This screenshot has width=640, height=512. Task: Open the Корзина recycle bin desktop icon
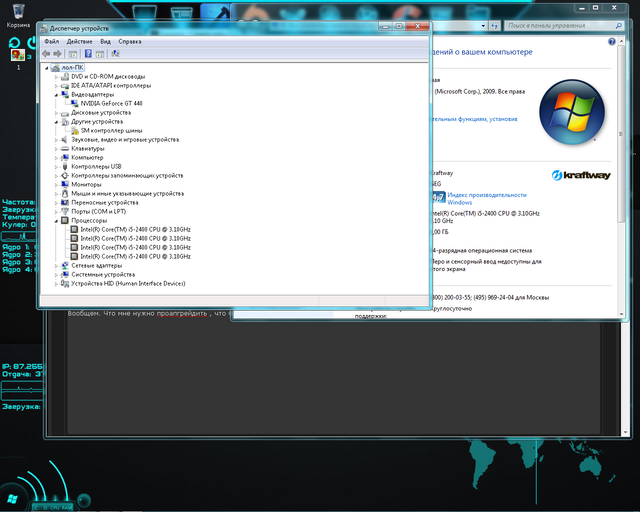pos(18,16)
